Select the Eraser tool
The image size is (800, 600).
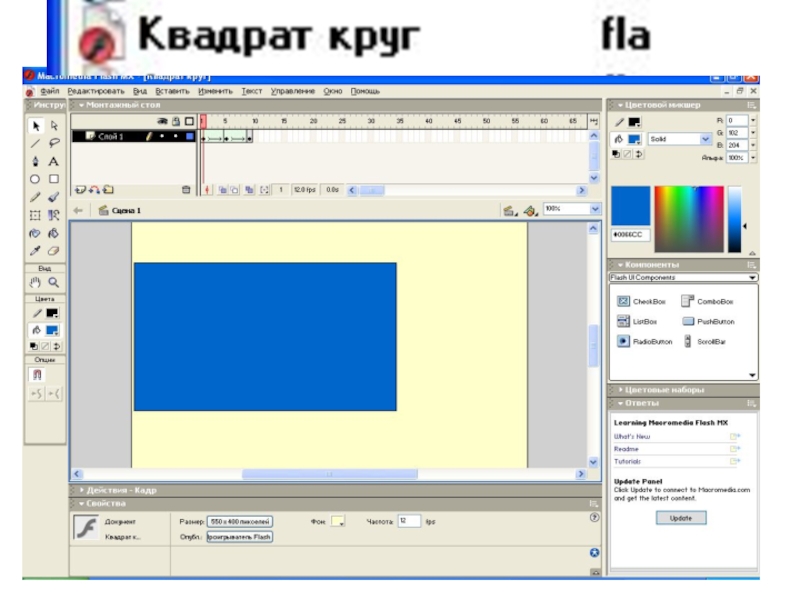(x=54, y=251)
